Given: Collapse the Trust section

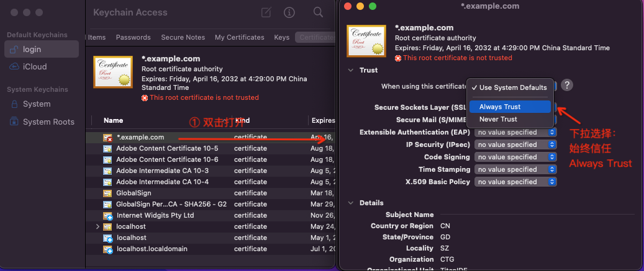Looking at the screenshot, I should point(351,70).
